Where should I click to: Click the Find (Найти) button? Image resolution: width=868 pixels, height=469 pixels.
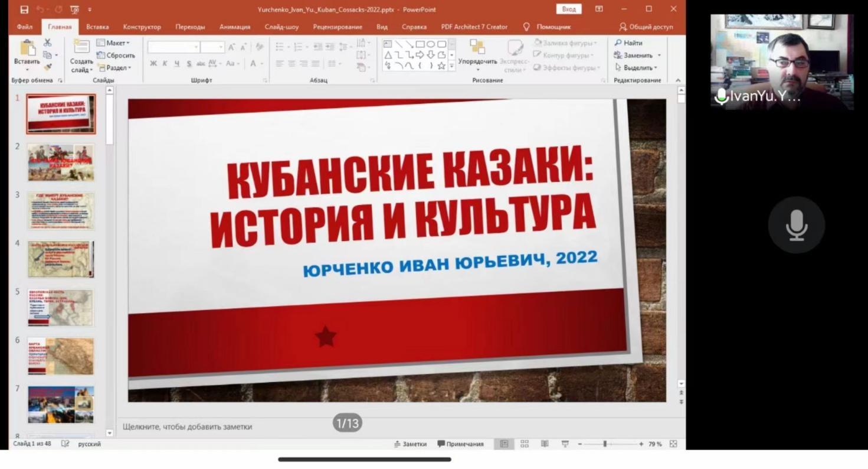(x=628, y=43)
